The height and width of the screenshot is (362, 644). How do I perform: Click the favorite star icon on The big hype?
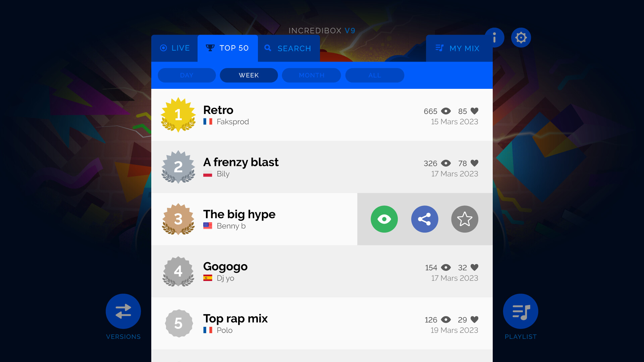click(465, 219)
